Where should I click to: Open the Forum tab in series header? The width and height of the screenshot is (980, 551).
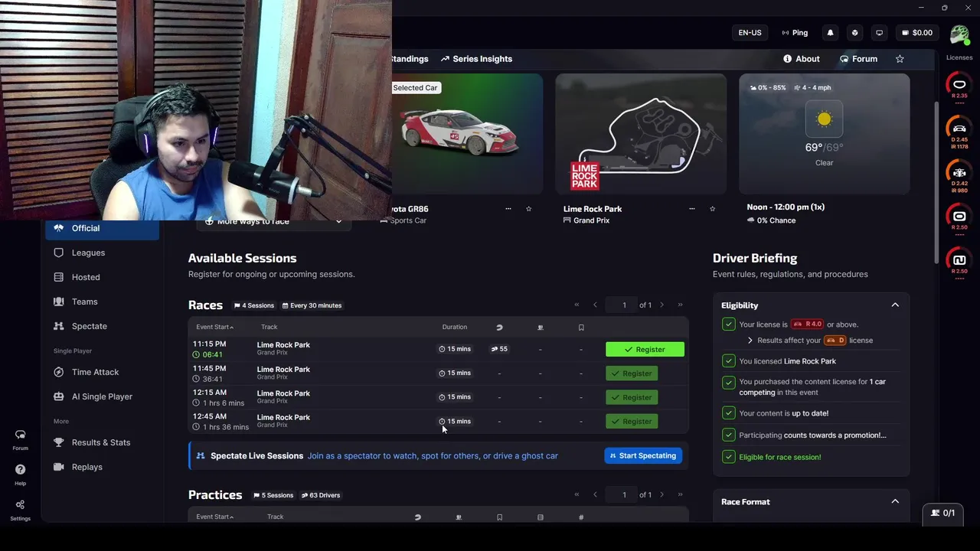[858, 59]
